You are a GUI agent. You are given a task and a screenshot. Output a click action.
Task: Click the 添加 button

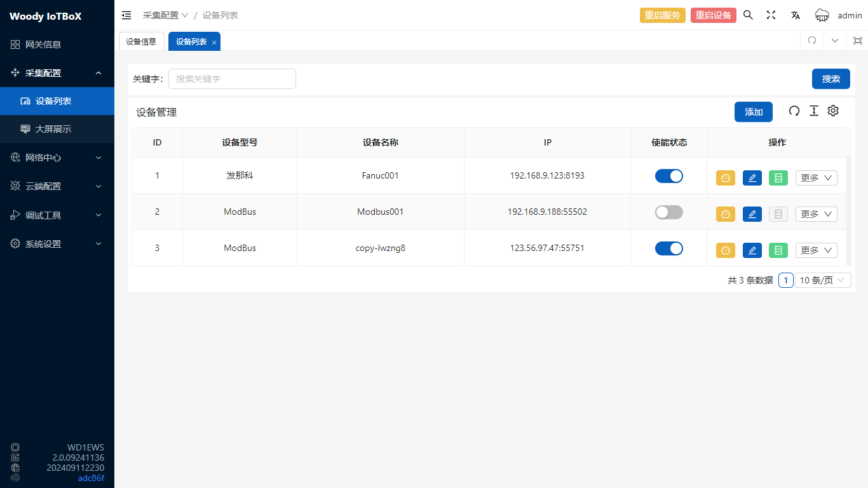point(753,112)
